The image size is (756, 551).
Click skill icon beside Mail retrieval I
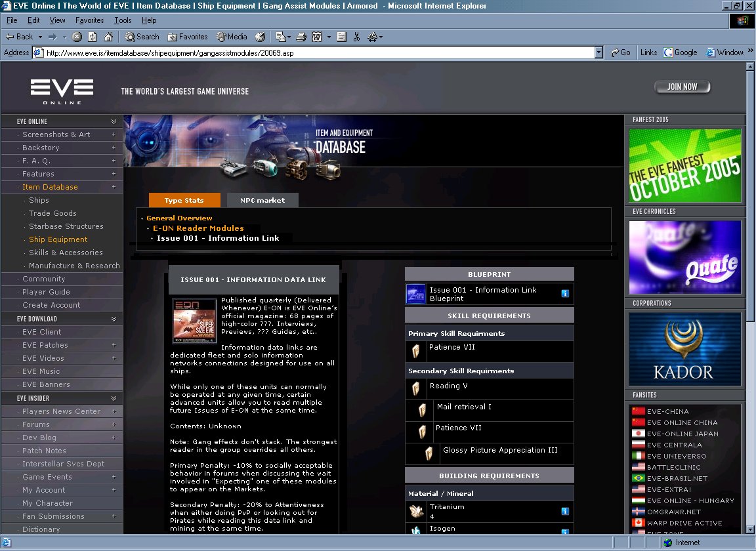[x=423, y=410]
